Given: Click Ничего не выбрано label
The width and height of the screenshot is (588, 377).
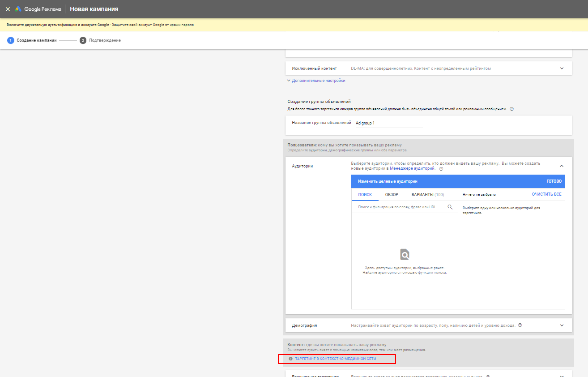Looking at the screenshot, I should click(x=479, y=194).
